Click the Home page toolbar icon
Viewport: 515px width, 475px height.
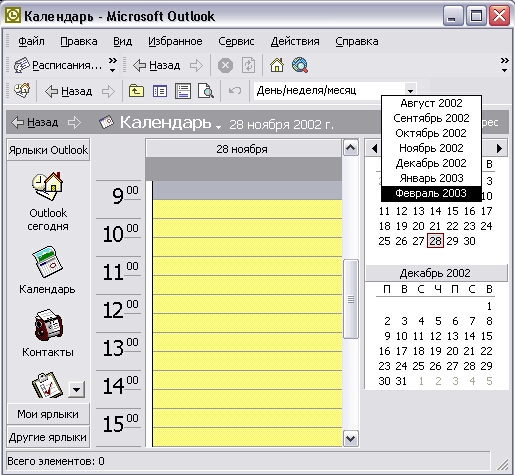coord(277,65)
